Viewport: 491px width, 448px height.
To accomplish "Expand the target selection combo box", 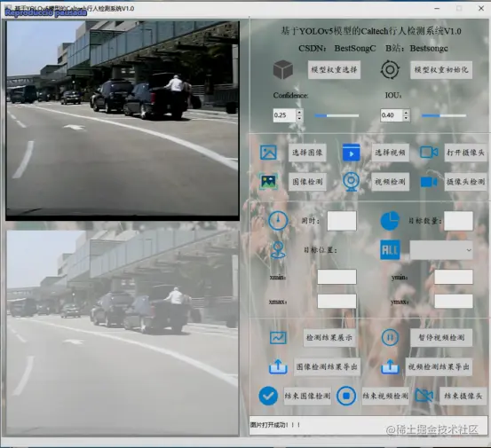I will (441, 250).
